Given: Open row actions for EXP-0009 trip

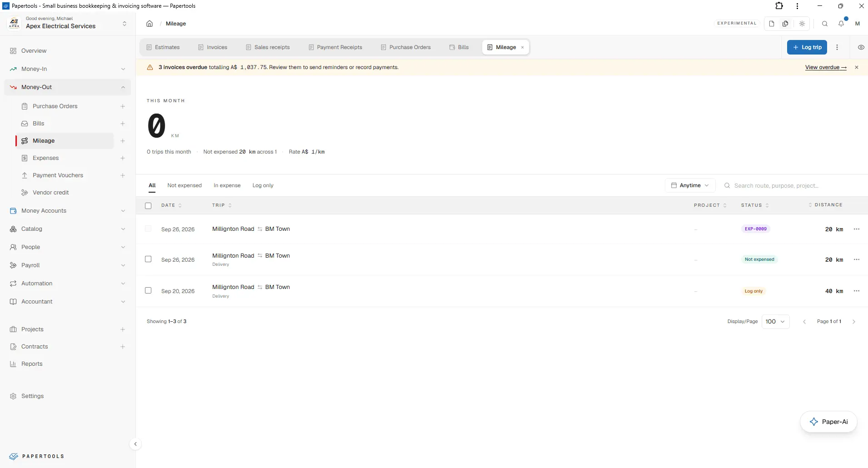Looking at the screenshot, I should coord(857,229).
